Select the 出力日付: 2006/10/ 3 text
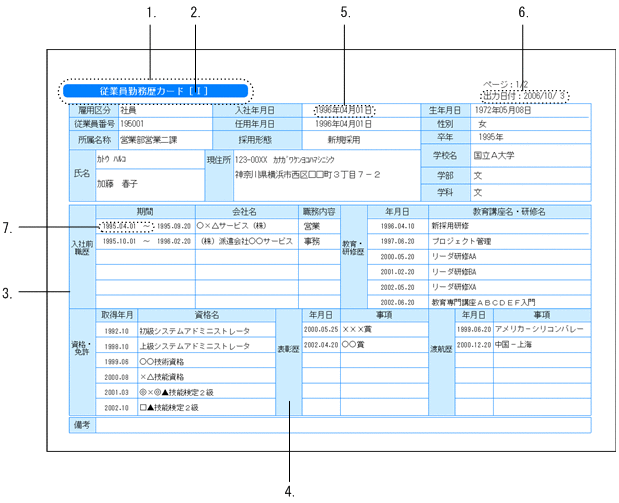 click(x=524, y=96)
